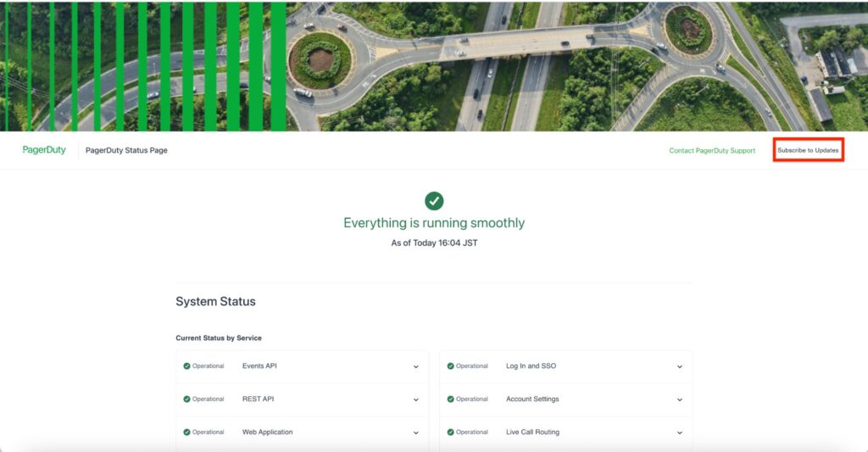Screen dimensions: 868x452
Task: Click the Operational check icon beside Web Application
Action: click(186, 432)
